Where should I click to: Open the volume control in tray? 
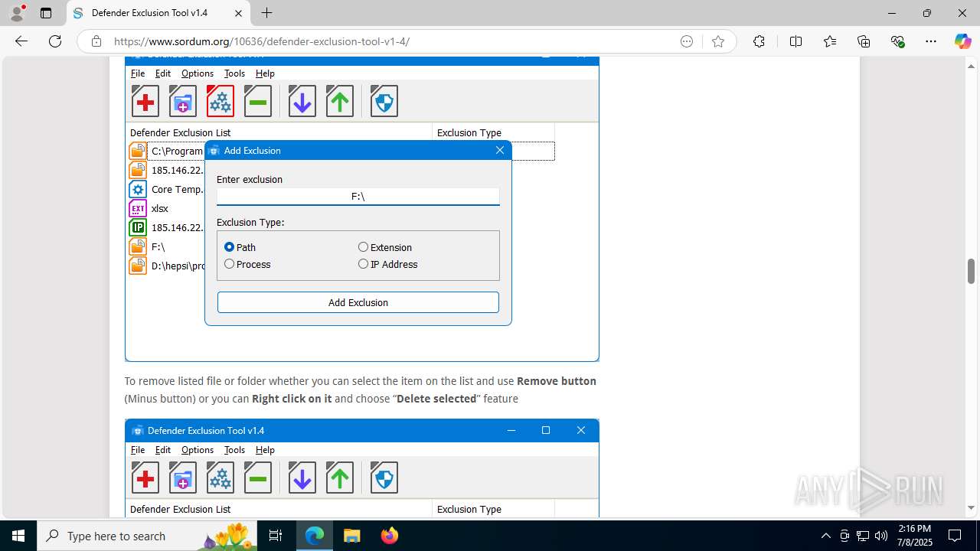(881, 536)
